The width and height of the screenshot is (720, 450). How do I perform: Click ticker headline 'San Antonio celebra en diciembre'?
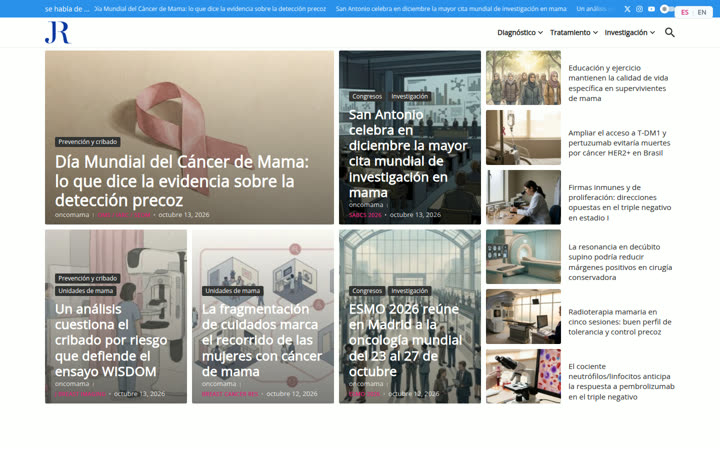451,9
